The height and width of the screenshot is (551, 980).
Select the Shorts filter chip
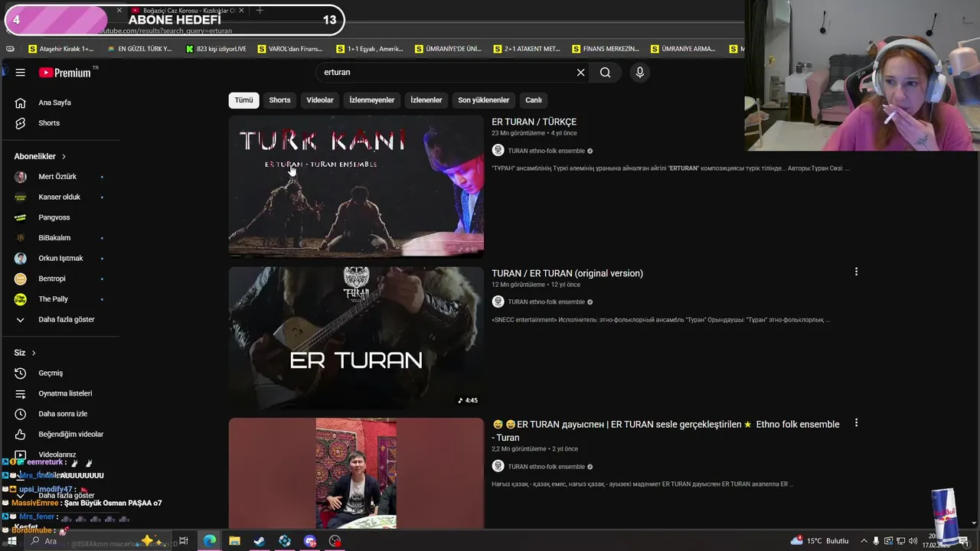click(x=279, y=100)
